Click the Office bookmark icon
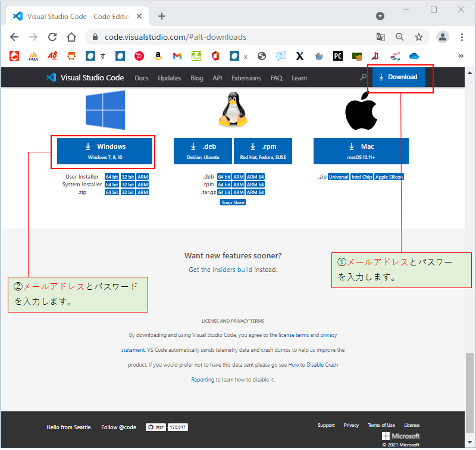The height and width of the screenshot is (450, 476). tap(215, 56)
